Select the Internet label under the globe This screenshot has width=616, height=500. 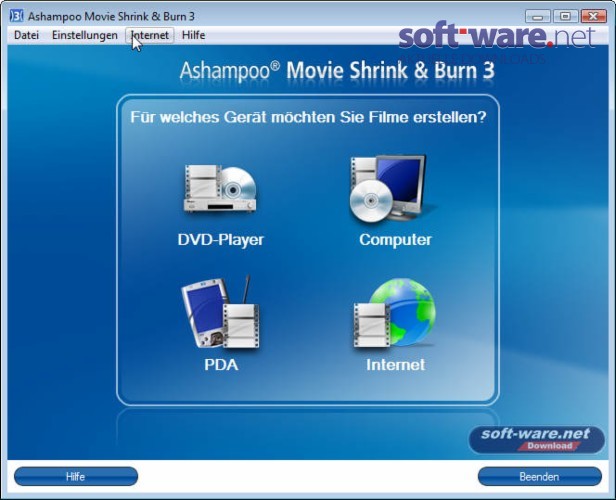pyautogui.click(x=395, y=365)
